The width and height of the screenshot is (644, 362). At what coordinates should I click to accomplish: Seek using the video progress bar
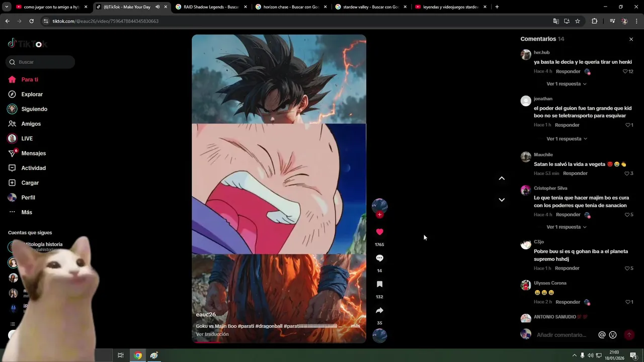pos(279,342)
